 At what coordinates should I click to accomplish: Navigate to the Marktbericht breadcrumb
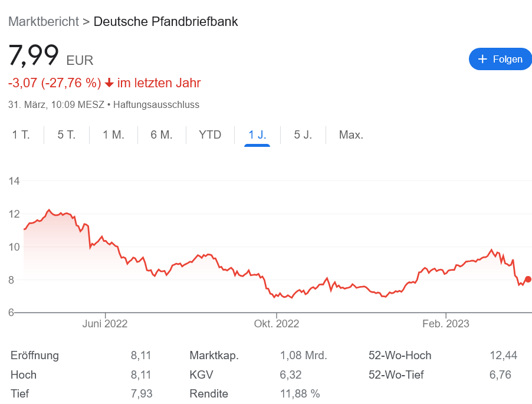[x=43, y=21]
